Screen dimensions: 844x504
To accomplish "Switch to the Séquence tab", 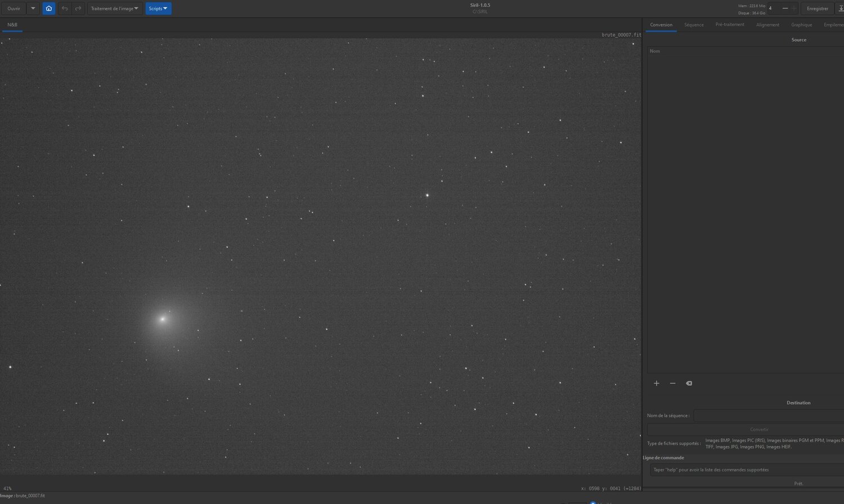I will pos(694,25).
